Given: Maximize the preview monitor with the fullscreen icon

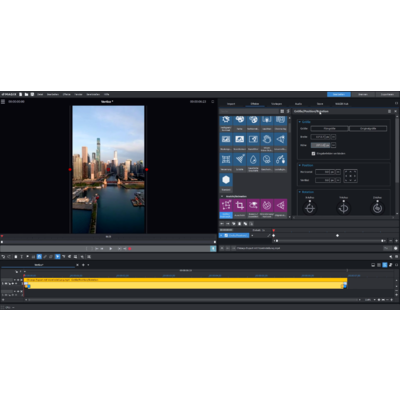Looking at the screenshot, I should 213,101.
